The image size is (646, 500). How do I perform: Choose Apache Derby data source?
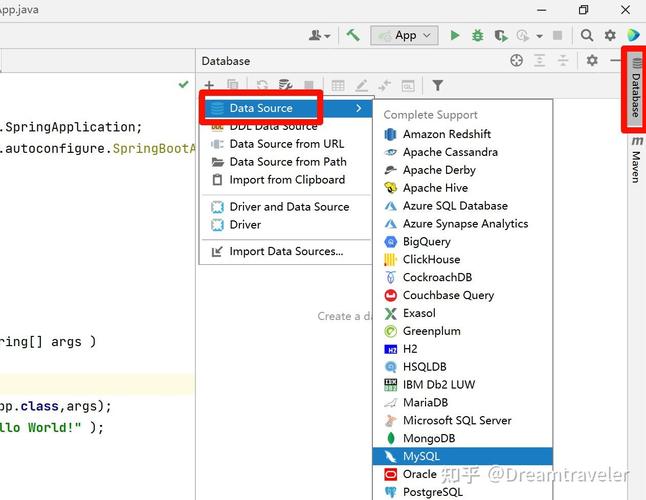coord(462,170)
